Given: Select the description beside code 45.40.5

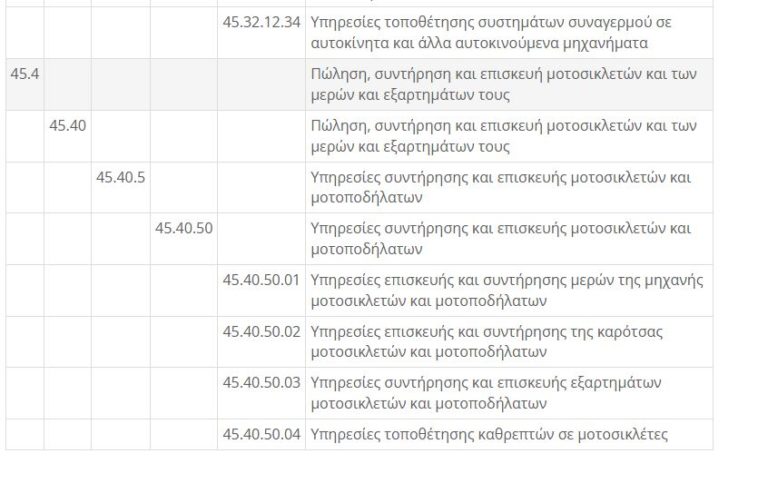Looking at the screenshot, I should [501, 188].
